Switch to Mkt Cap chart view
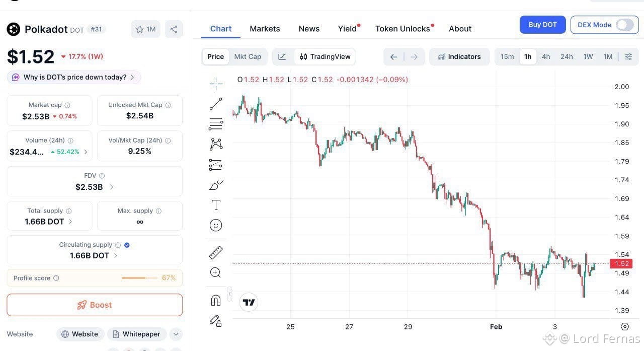Image resolution: width=644 pixels, height=351 pixels. click(248, 56)
